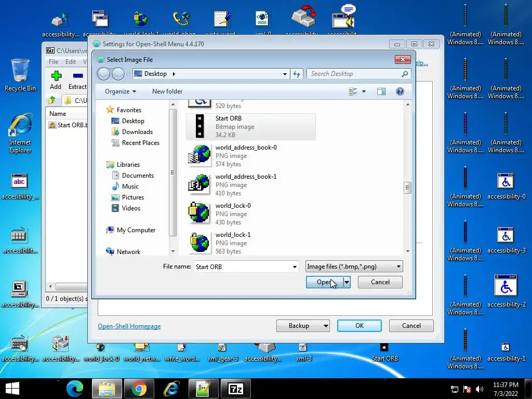Screen dimensions: 532x399
Task: Select world_address_book-1 PNG file
Action: point(251,185)
